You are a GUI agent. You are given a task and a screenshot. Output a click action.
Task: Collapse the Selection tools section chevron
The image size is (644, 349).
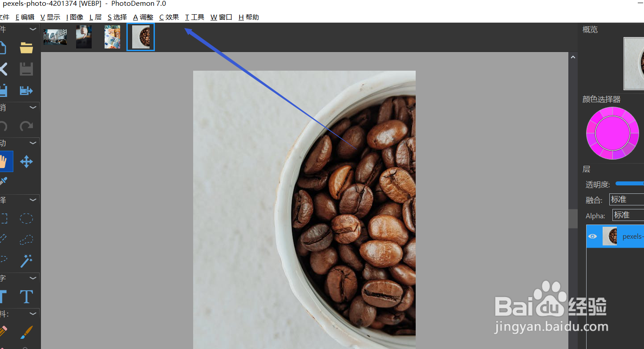[33, 200]
